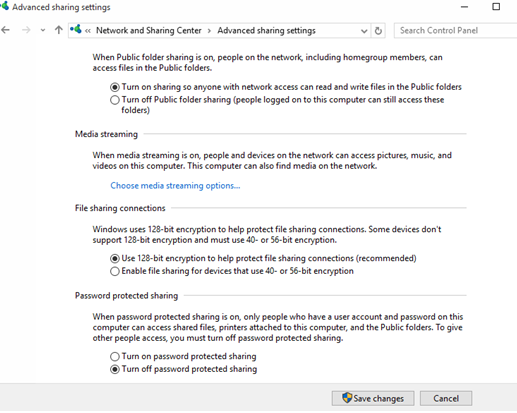Maximize the Advanced sharing settings window
This screenshot has width=517, height=413.
pos(496,7)
